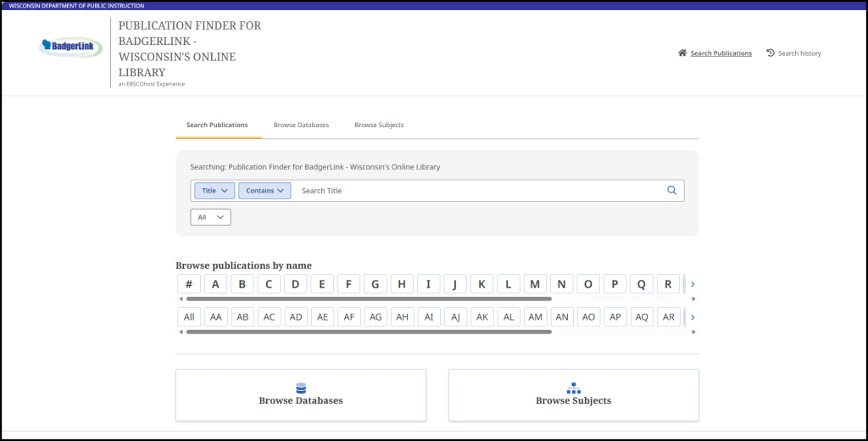Click the magnifying glass search icon
The height and width of the screenshot is (441, 868).
coord(671,191)
